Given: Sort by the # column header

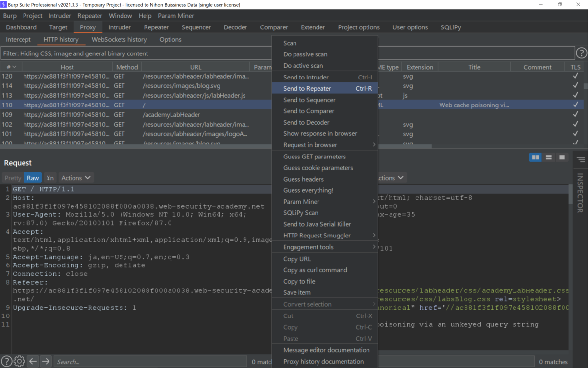Looking at the screenshot, I should (11, 67).
